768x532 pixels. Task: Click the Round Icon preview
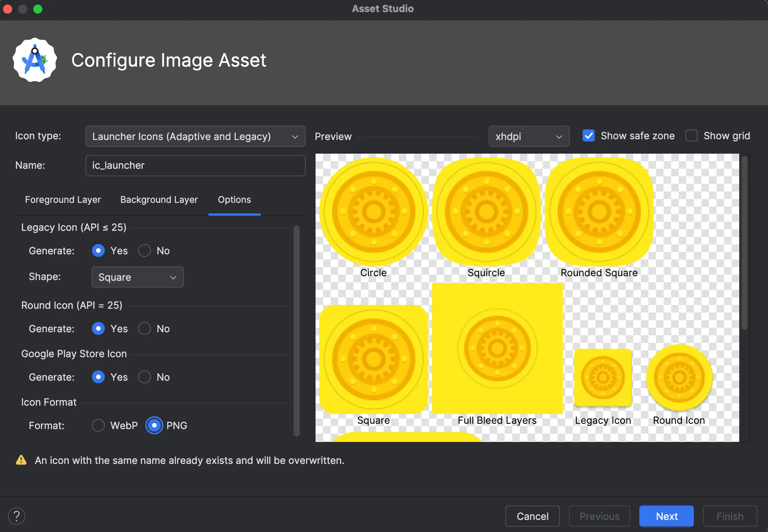point(679,378)
